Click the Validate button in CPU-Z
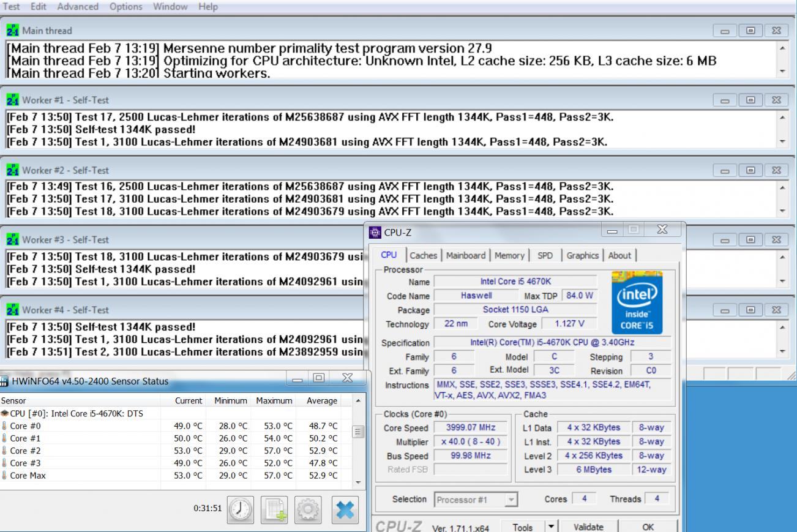 (588, 527)
